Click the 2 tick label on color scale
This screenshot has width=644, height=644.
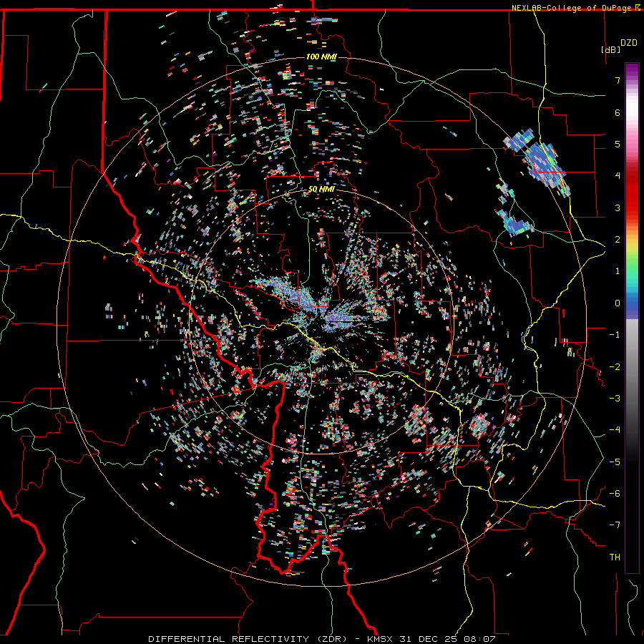[x=618, y=240]
